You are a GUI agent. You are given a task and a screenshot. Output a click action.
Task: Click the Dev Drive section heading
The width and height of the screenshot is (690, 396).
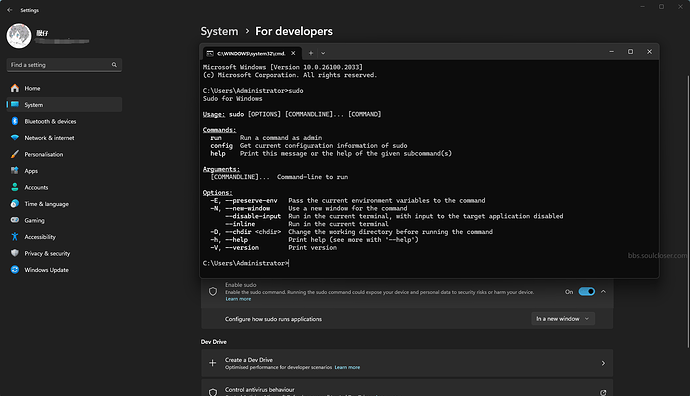[214, 342]
